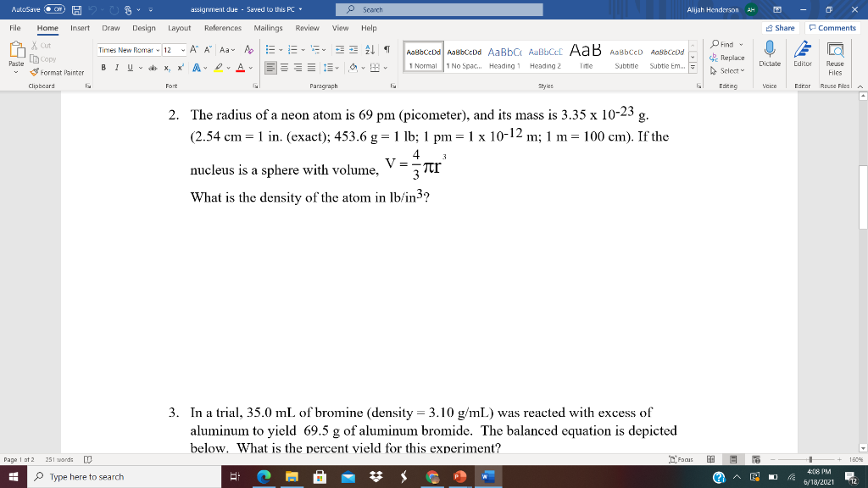Expand the Styles gallery

point(693,67)
